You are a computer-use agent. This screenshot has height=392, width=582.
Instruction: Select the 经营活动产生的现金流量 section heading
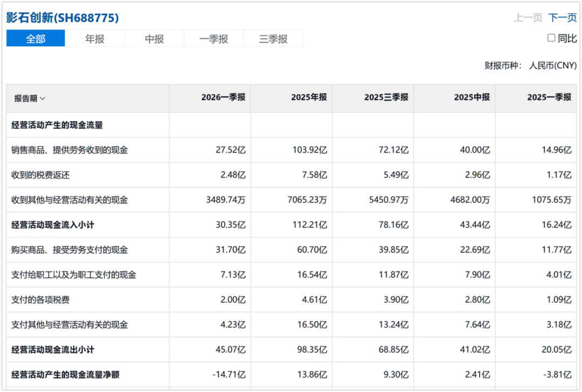coord(57,125)
